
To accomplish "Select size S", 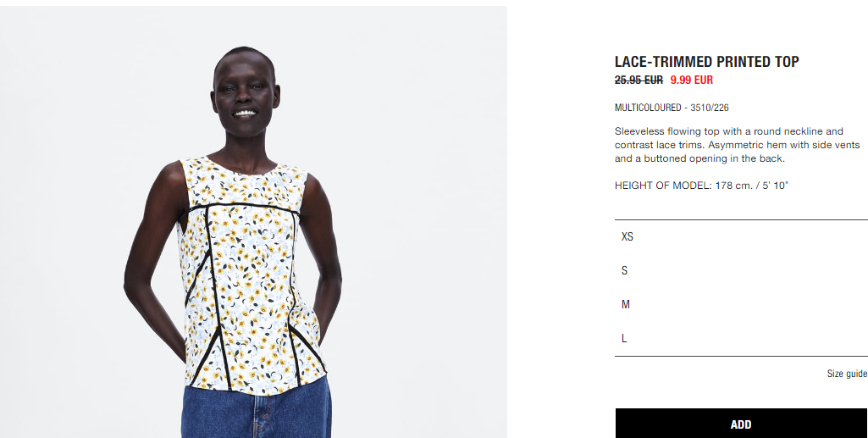I will [x=741, y=270].
